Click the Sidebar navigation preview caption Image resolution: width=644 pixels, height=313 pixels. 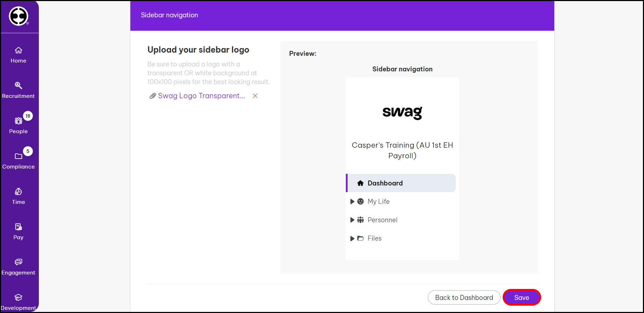[402, 69]
